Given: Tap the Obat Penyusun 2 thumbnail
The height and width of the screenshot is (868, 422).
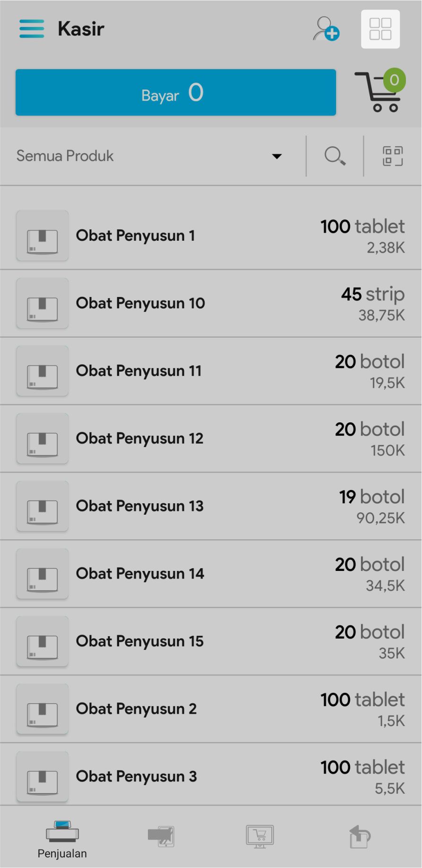Looking at the screenshot, I should pos(43,709).
